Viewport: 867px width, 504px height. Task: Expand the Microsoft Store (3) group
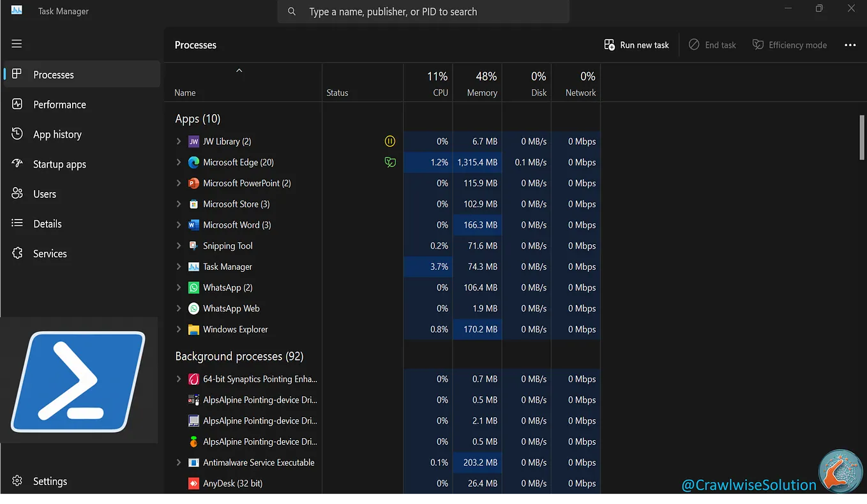coord(179,204)
